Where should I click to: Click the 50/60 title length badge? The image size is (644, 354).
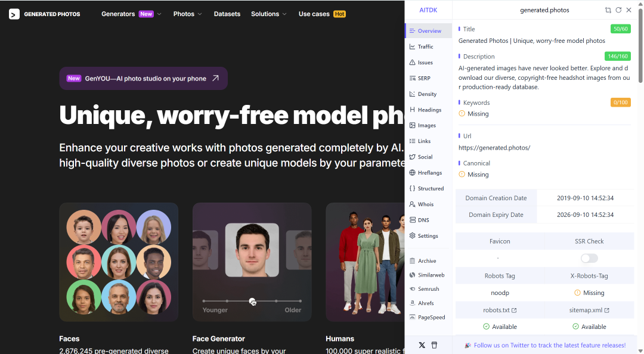pyautogui.click(x=620, y=29)
